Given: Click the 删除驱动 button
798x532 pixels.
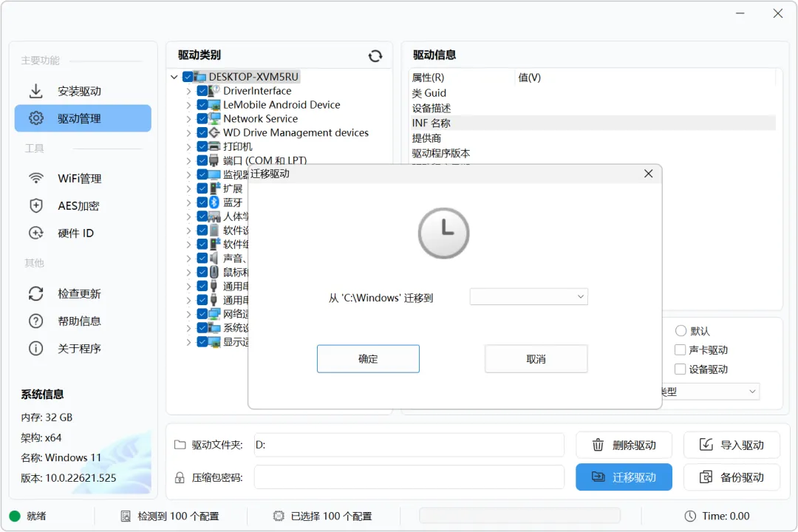Looking at the screenshot, I should (x=624, y=445).
